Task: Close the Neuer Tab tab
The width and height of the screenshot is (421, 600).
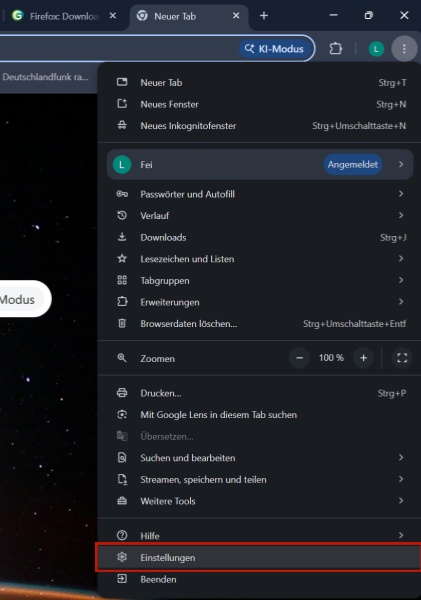Action: [236, 16]
